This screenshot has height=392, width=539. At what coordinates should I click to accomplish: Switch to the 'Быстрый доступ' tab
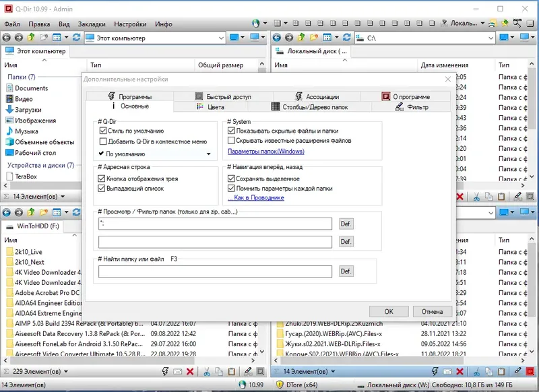point(224,96)
